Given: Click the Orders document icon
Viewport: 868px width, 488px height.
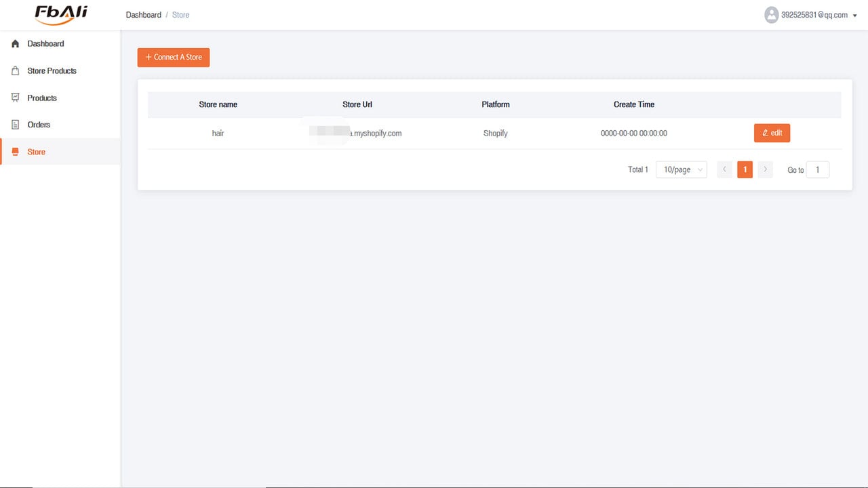Looking at the screenshot, I should point(16,125).
